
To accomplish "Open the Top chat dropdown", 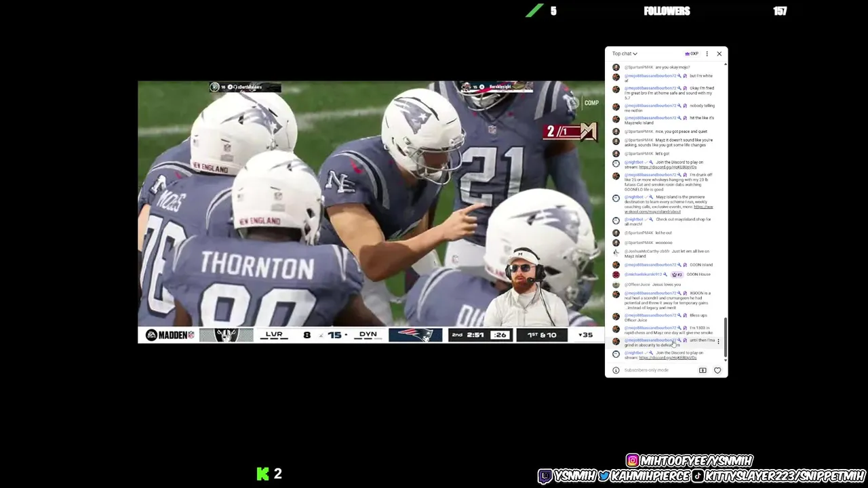I will pyautogui.click(x=625, y=54).
